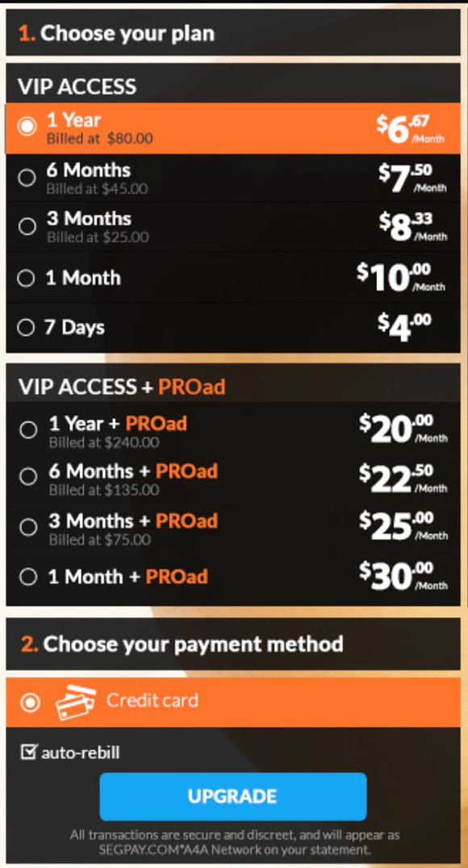Click the $6.67 per month price
This screenshot has width=468, height=868.
tap(411, 129)
